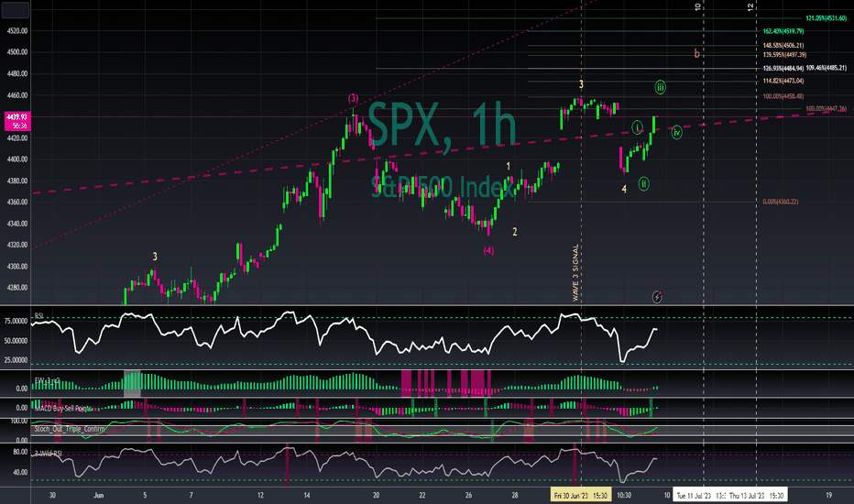Click the Jun label on time axis
The width and height of the screenshot is (854, 504).
tap(98, 495)
